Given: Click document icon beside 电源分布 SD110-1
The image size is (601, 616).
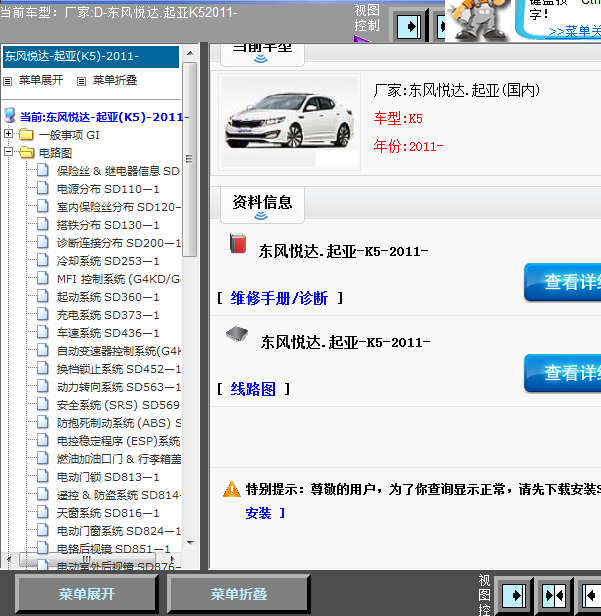Looking at the screenshot, I should (43, 188).
